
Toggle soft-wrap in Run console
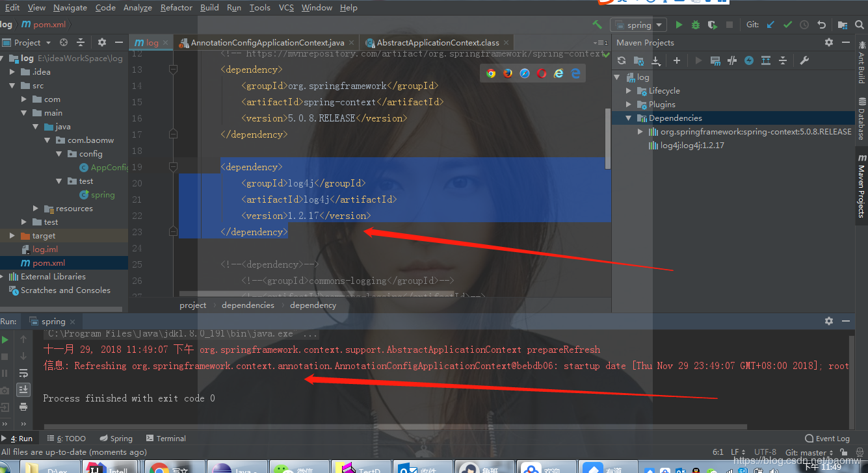[23, 373]
